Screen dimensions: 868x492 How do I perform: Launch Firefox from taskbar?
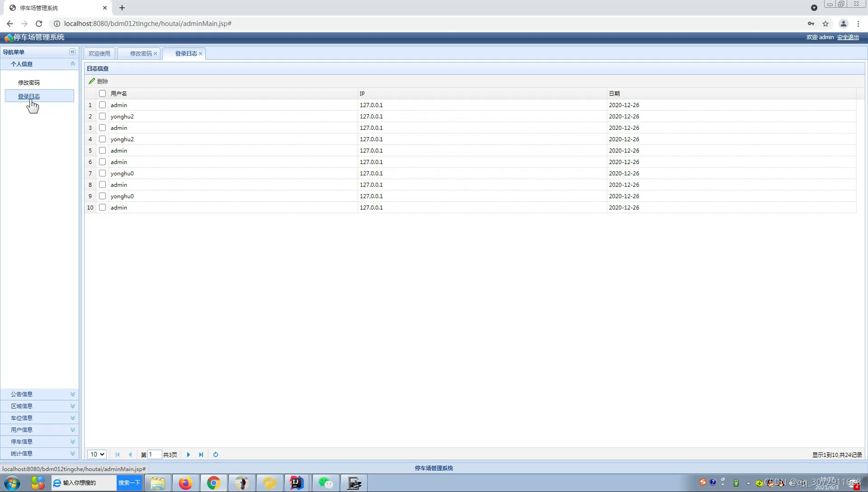point(185,483)
